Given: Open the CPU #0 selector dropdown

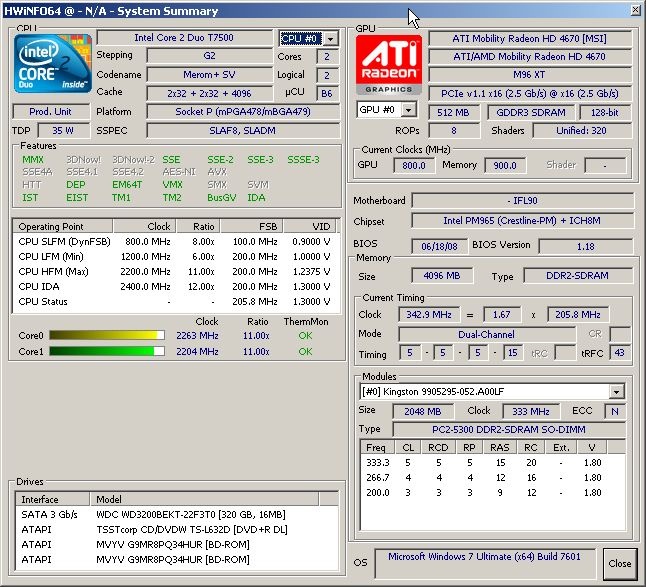Looking at the screenshot, I should coord(331,39).
